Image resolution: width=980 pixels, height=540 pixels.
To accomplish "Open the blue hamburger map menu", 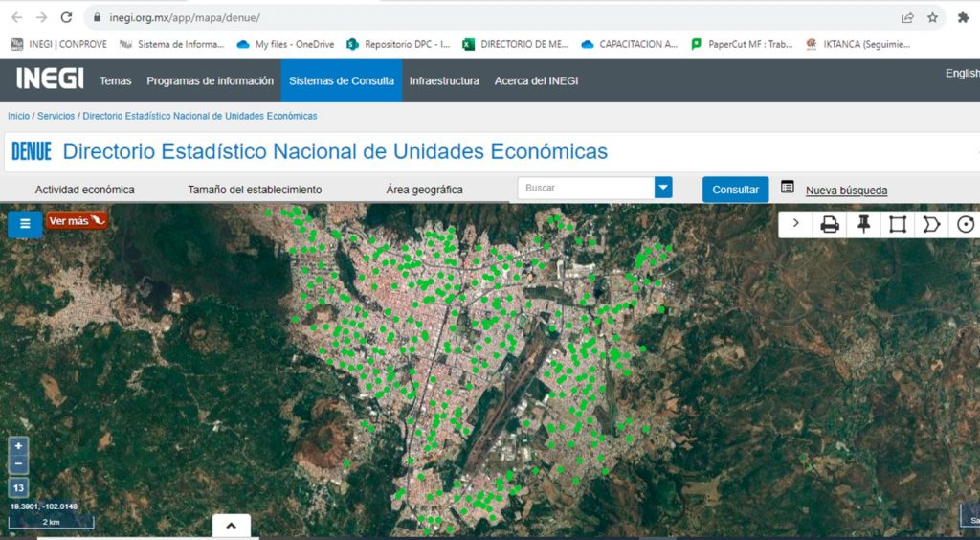I will click(x=25, y=224).
